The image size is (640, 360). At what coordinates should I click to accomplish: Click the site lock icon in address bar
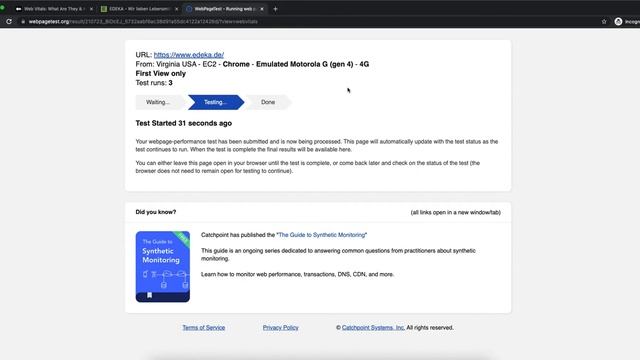(23, 22)
